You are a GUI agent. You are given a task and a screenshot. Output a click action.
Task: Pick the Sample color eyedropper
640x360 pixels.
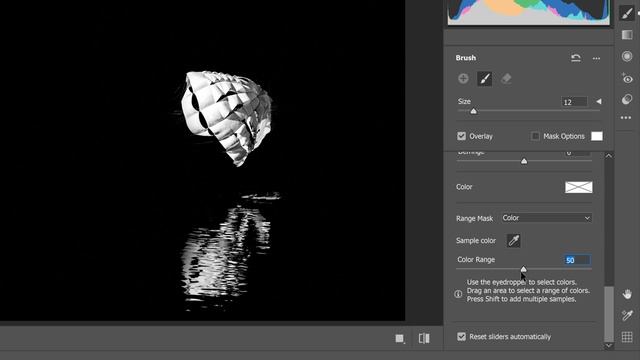(x=513, y=240)
